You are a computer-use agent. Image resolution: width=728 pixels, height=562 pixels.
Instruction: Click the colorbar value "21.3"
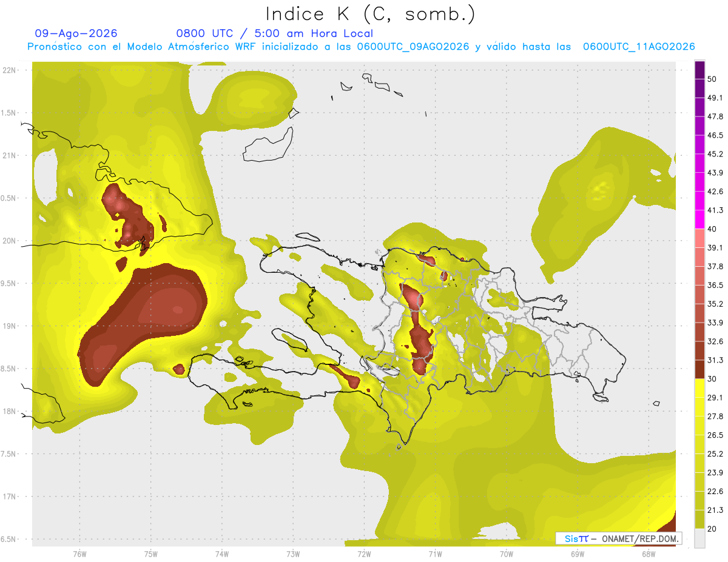[715, 510]
